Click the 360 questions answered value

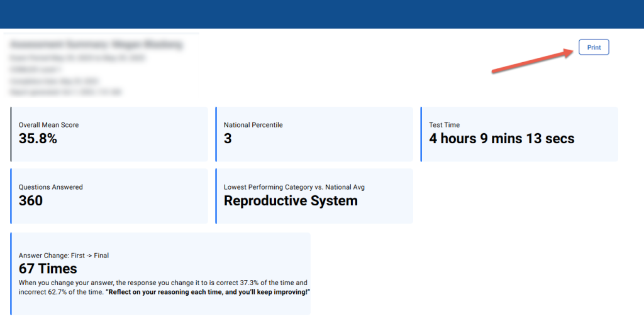pos(31,201)
